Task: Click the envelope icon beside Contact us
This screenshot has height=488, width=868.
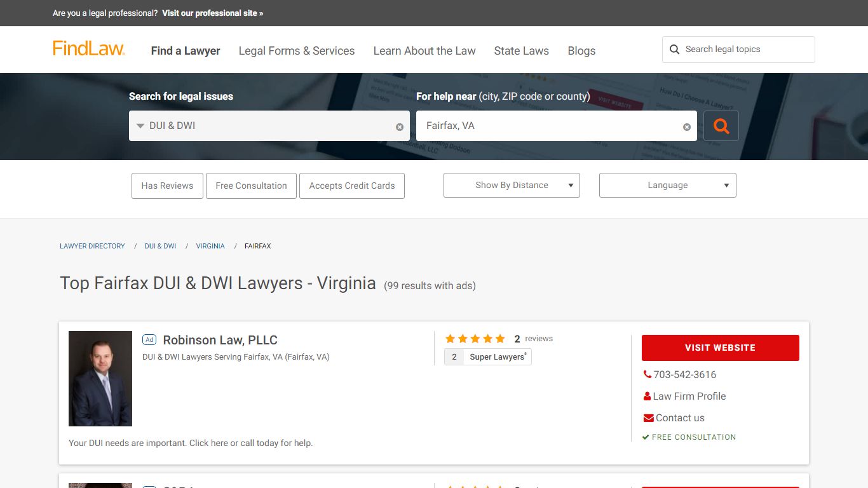Action: (649, 418)
